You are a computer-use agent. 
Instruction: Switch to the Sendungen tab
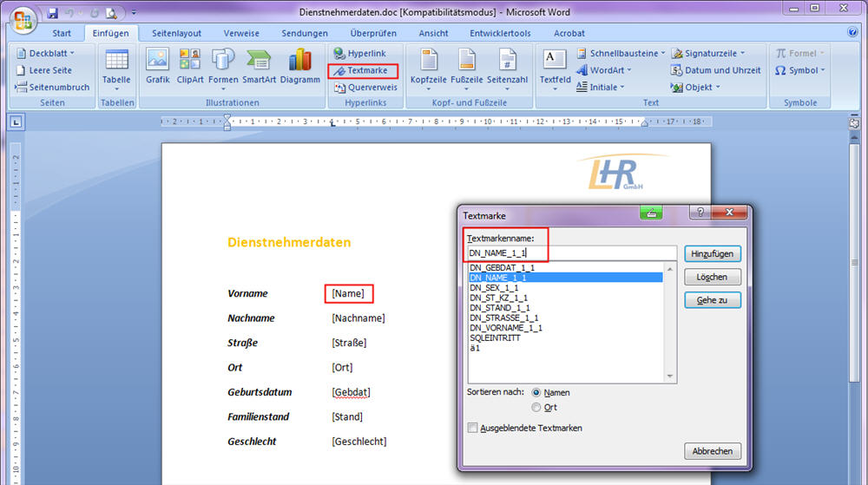coord(305,33)
